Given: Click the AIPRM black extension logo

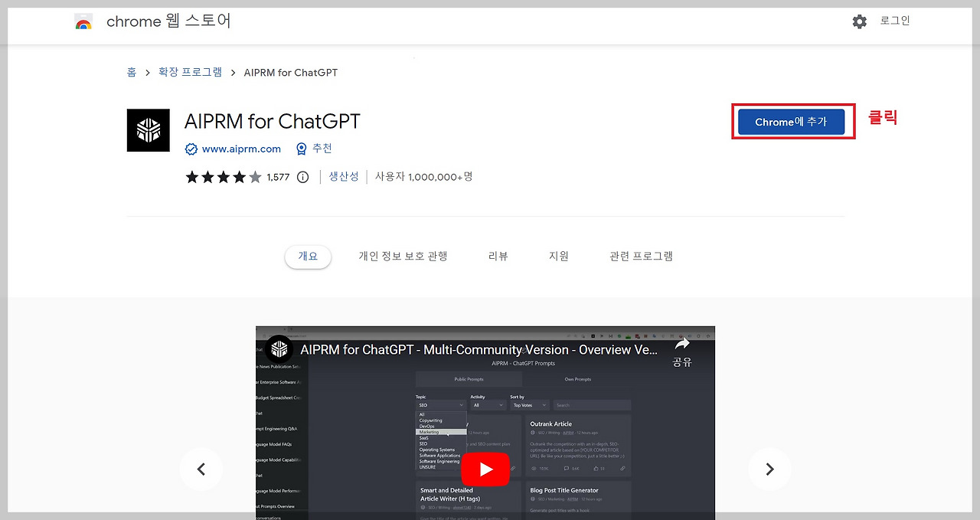Looking at the screenshot, I should pos(149,130).
